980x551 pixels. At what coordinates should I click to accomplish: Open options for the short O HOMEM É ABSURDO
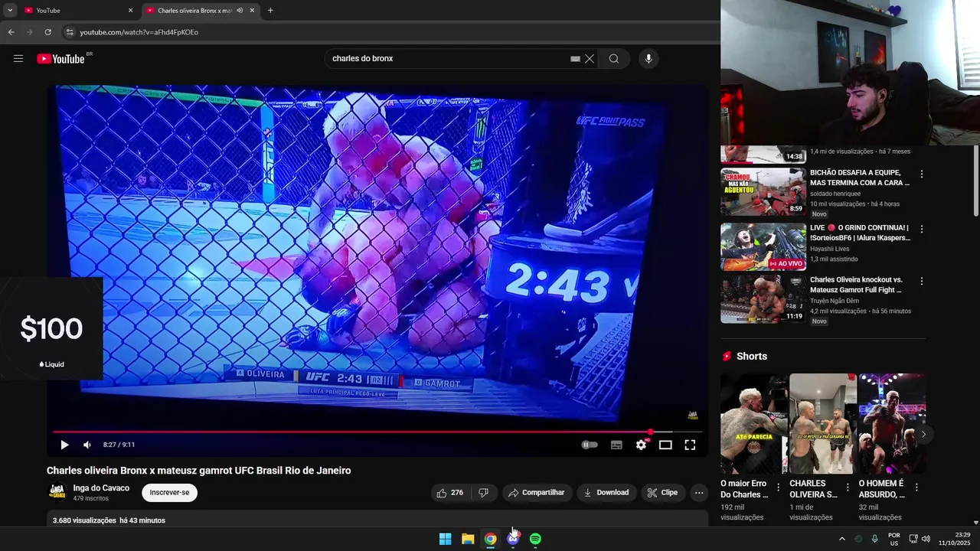click(916, 487)
